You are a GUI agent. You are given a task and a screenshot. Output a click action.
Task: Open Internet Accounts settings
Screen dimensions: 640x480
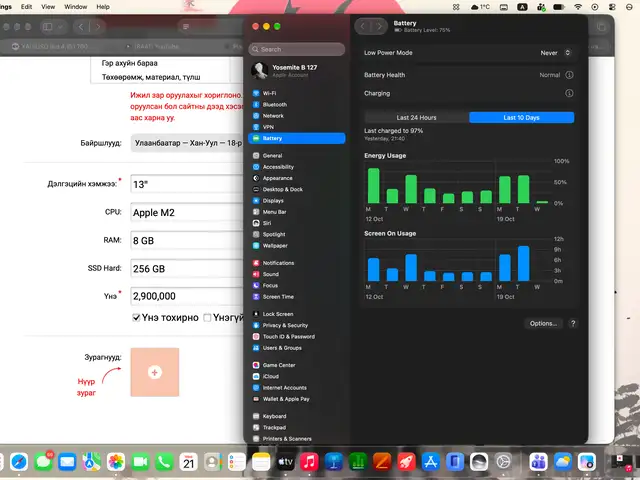click(x=297, y=388)
